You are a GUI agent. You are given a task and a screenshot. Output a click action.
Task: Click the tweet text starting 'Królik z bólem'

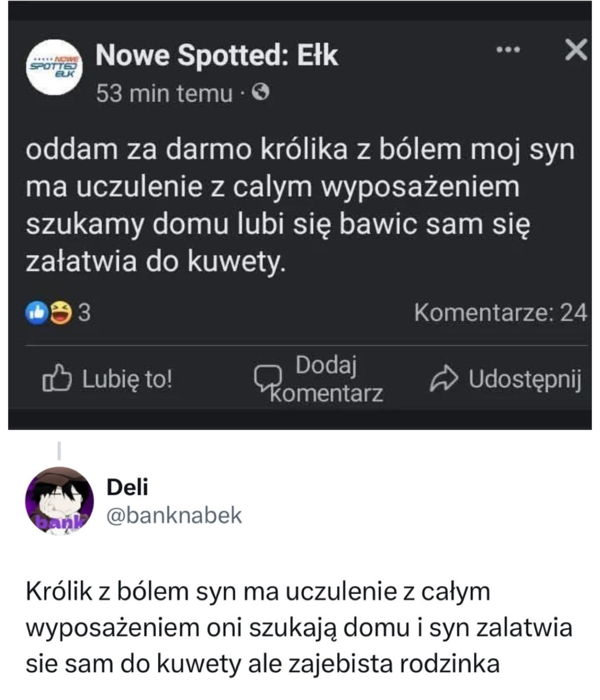pyautogui.click(x=292, y=627)
